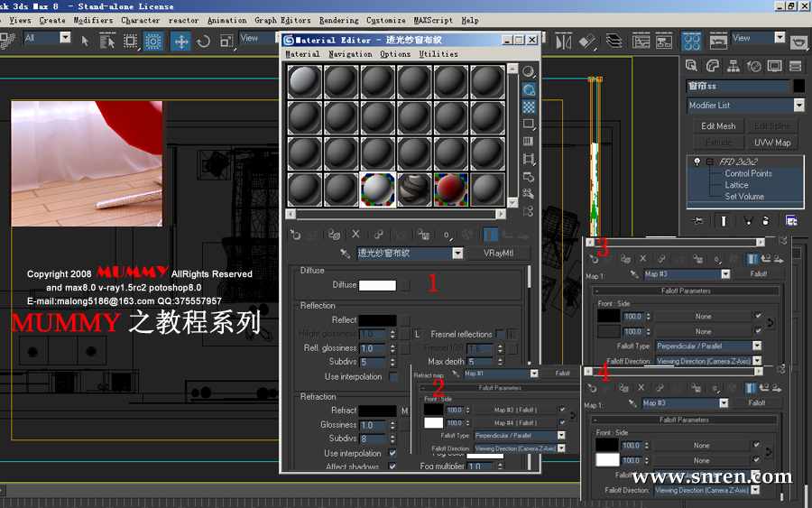This screenshot has height=508, width=812.
Task: Open Select by Name tool
Action: (107, 41)
